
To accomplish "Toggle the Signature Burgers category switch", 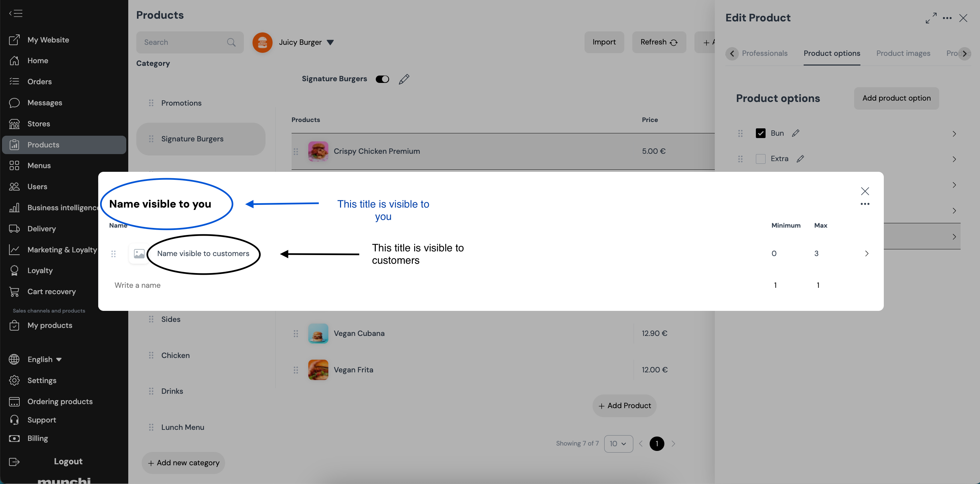I will [382, 79].
